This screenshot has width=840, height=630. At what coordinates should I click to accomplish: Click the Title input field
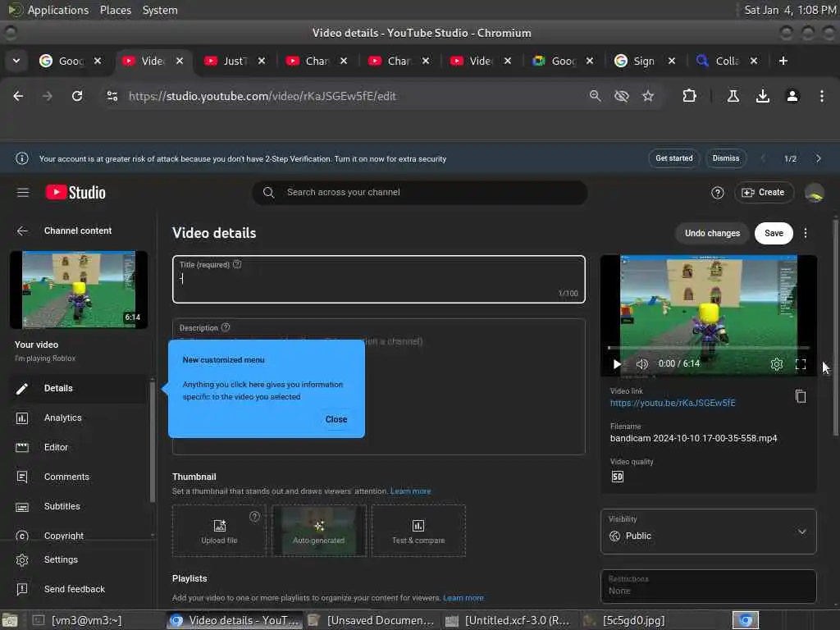(379, 280)
